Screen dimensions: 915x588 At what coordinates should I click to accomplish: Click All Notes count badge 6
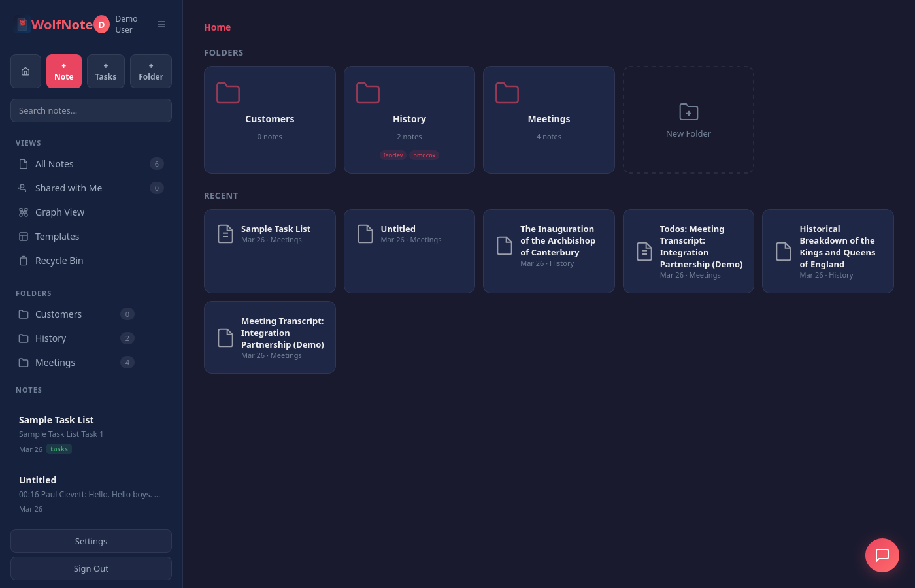coord(157,164)
